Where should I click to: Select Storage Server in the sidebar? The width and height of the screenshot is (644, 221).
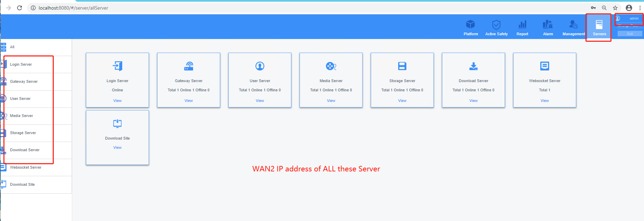(x=36, y=133)
